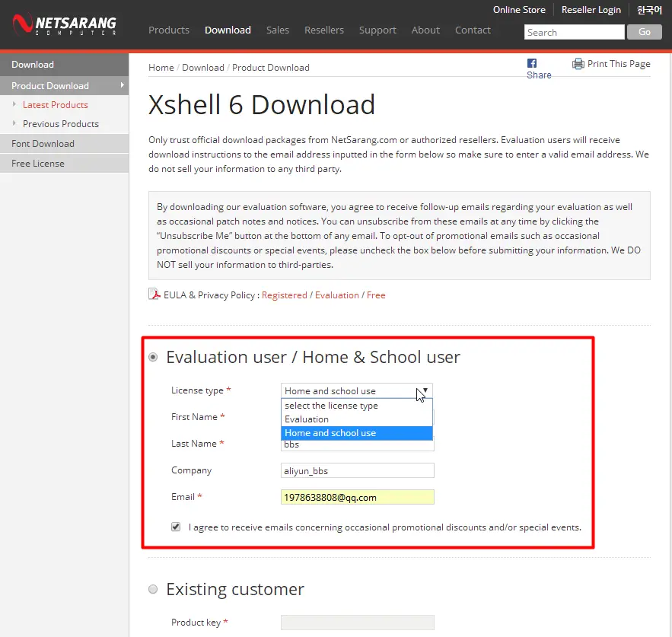Open Reseller Login link
Viewport: 672px width, 637px height.
pyautogui.click(x=591, y=10)
